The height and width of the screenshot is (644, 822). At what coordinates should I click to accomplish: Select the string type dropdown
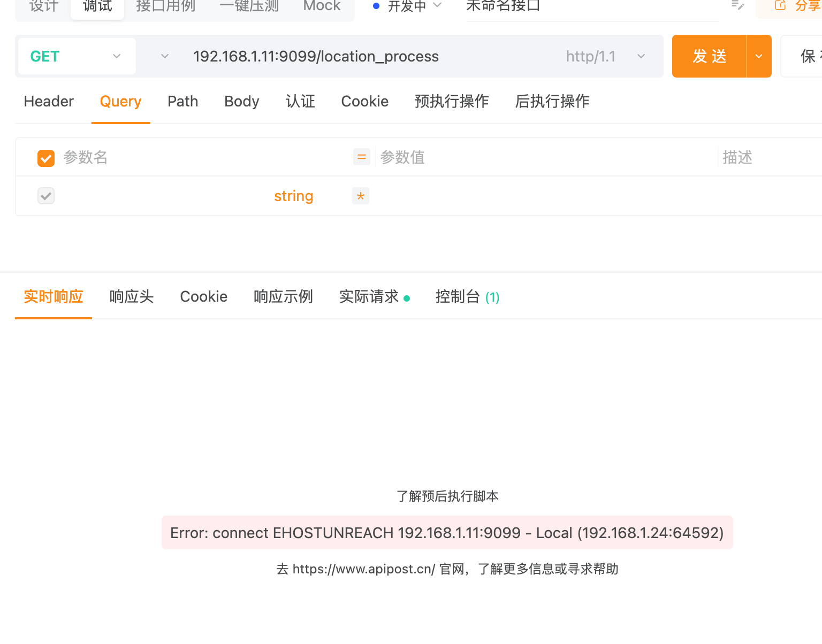tap(294, 196)
